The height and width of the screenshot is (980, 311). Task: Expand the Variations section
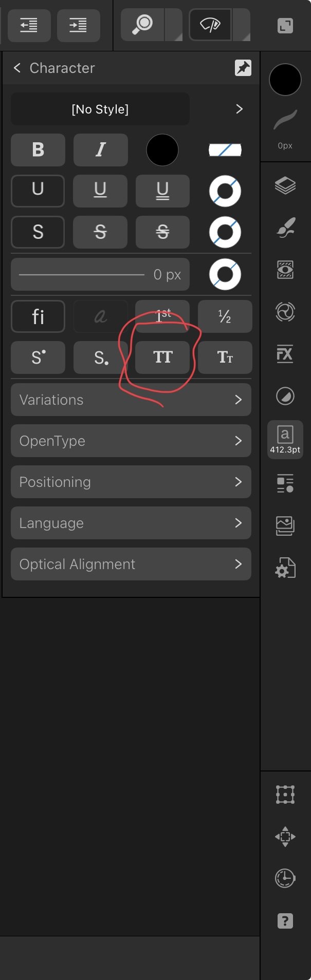[x=131, y=400]
